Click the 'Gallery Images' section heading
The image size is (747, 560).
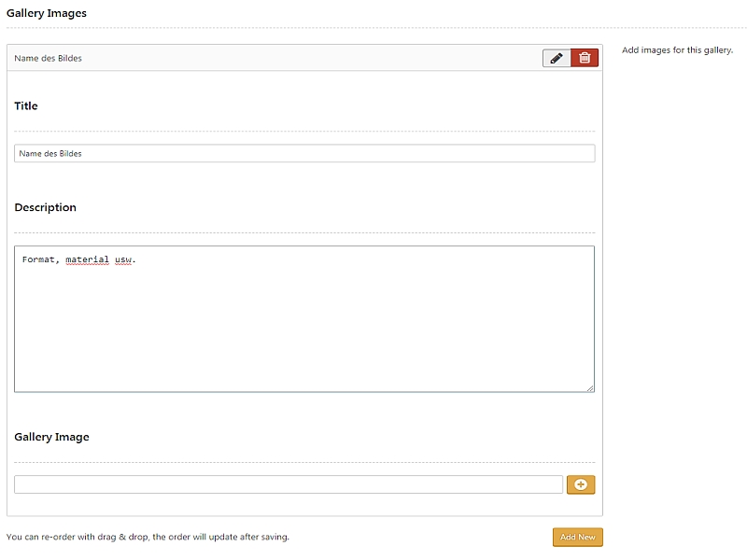click(x=47, y=13)
